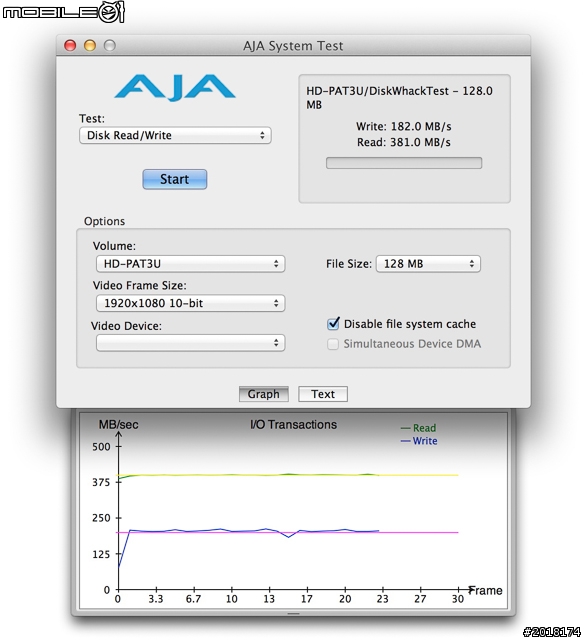This screenshot has width=587, height=640.
Task: Click the graph drawer resize handle
Action: click(294, 613)
